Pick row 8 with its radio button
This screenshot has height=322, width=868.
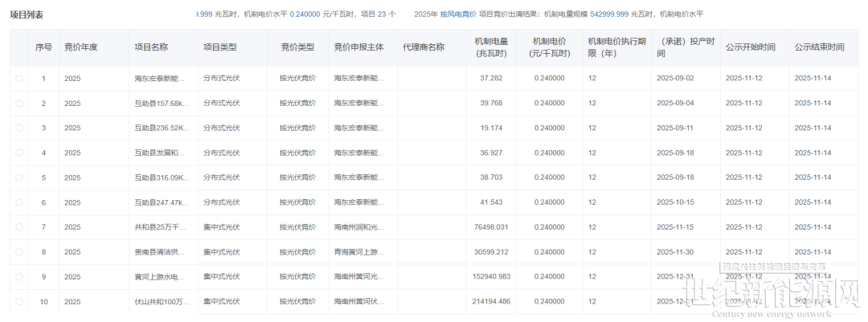(x=19, y=252)
